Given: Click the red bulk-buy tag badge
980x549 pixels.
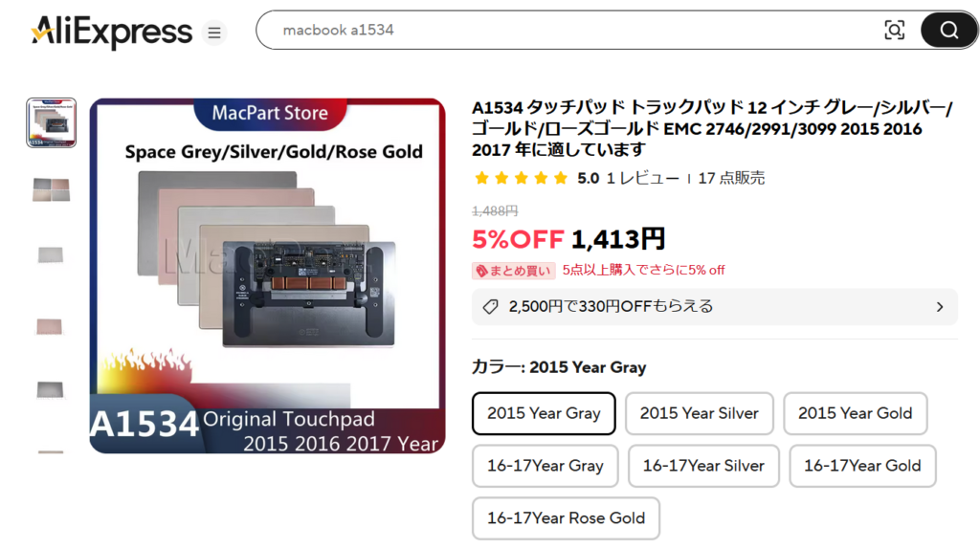Looking at the screenshot, I should [513, 271].
